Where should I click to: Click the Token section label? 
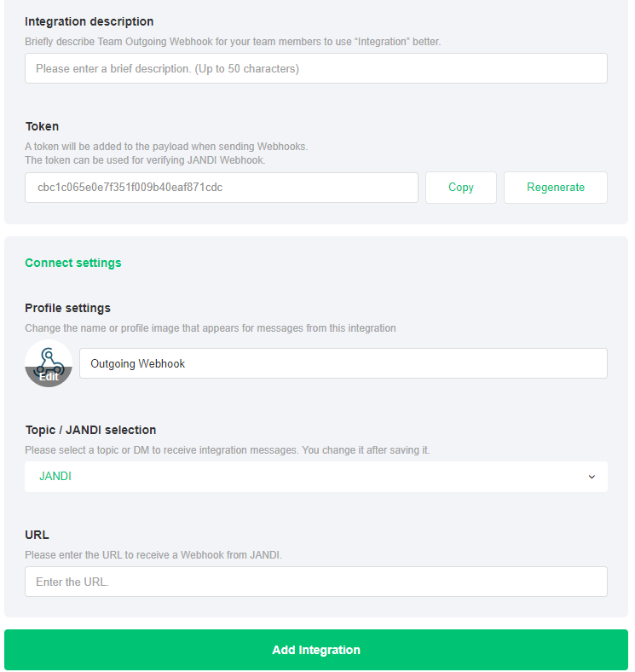coord(42,126)
